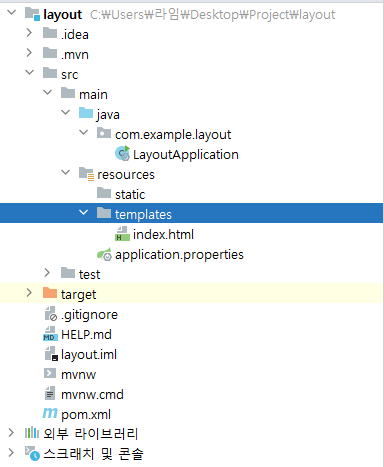Select the .idea label
Image resolution: width=384 pixels, height=467 pixels.
pyautogui.click(x=75, y=34)
